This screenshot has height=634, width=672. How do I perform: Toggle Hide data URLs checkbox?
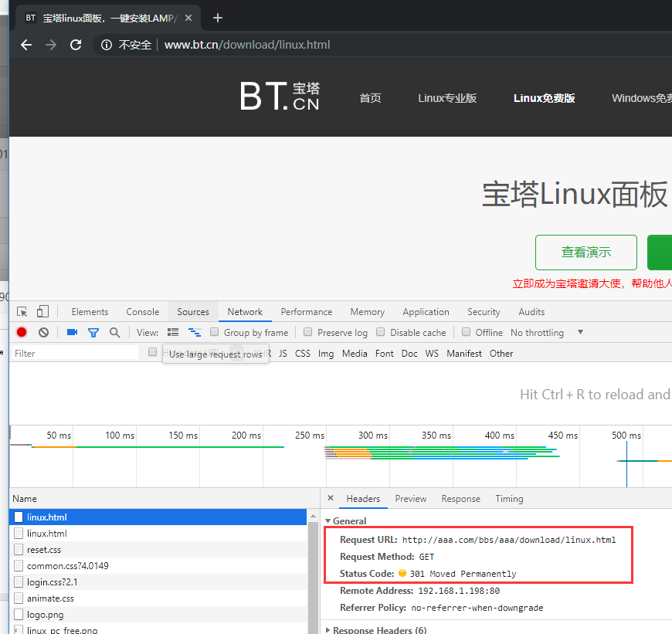[x=153, y=351]
